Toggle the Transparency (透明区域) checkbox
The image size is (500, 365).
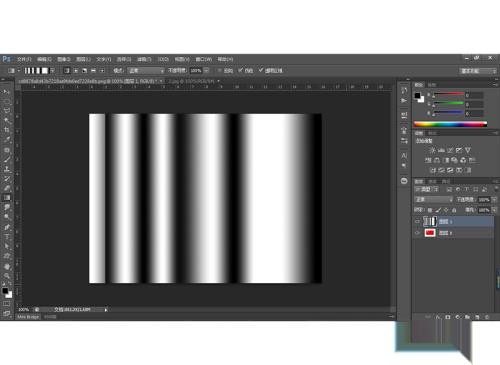tap(261, 70)
